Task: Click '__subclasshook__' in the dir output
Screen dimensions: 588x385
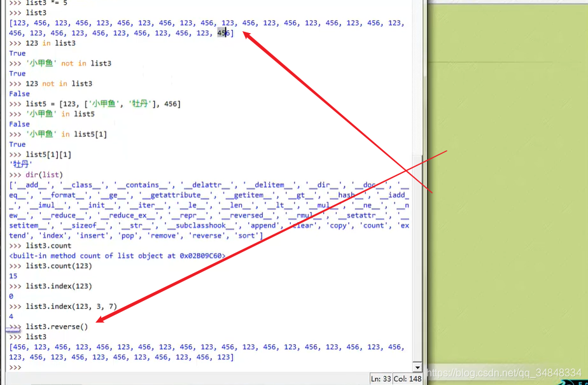Action: (203, 225)
